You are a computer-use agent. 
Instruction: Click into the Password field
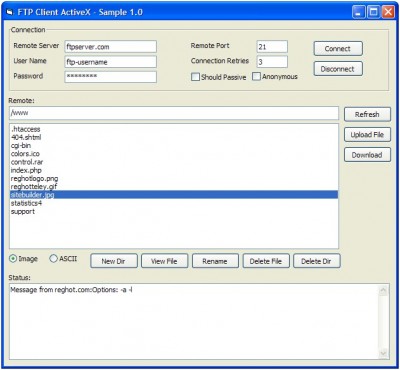(110, 77)
